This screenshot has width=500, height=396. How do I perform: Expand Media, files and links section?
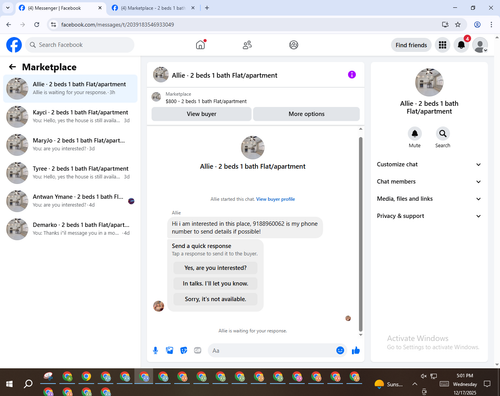click(429, 199)
